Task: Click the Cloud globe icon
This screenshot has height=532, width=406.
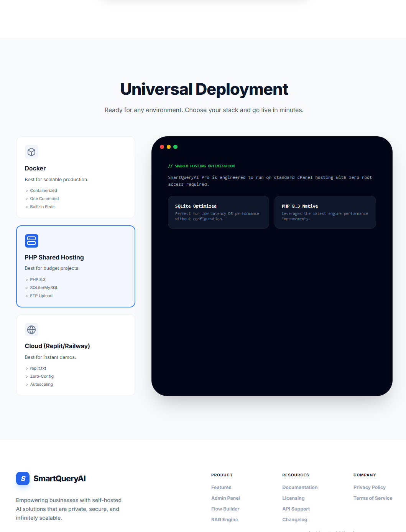Action: [31, 330]
